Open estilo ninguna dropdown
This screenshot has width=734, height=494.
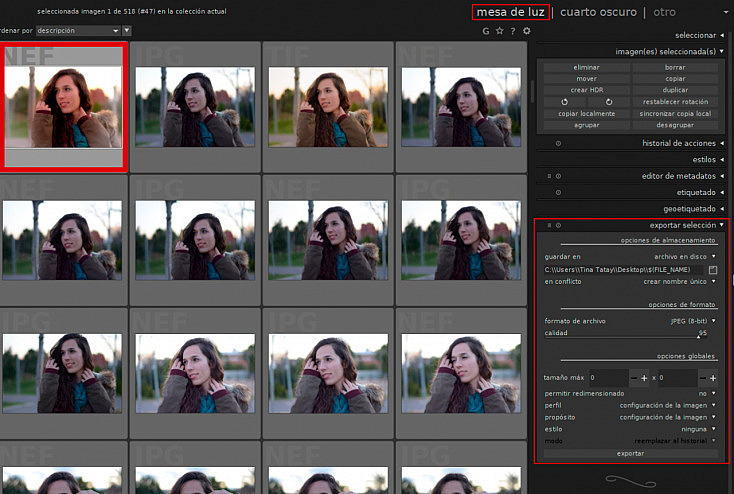[630, 429]
